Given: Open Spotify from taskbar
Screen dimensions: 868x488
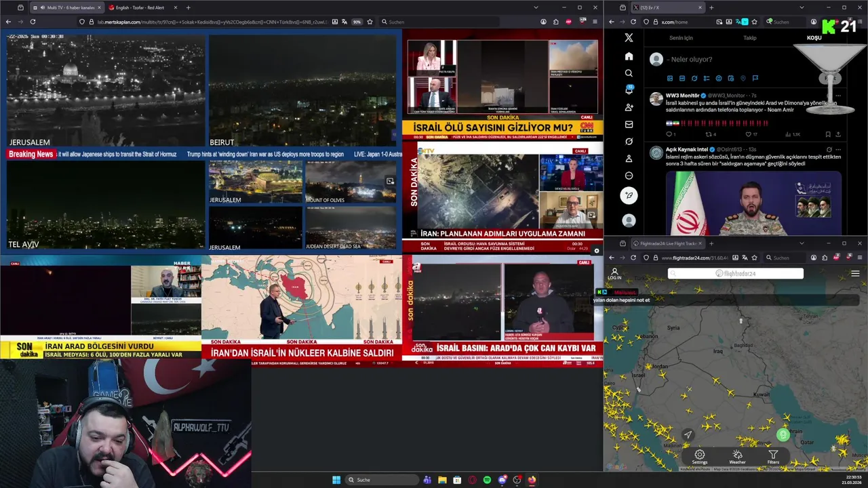Looking at the screenshot, I should coord(487,480).
